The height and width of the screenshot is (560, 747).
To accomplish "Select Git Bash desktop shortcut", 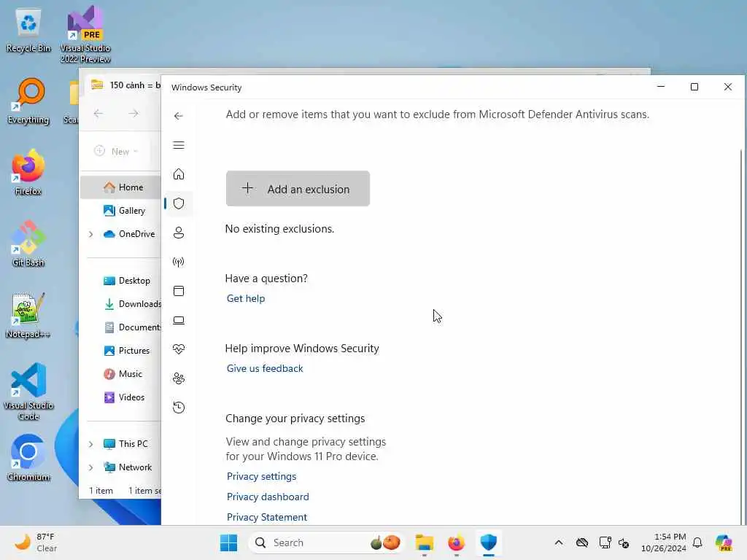I will (x=28, y=244).
